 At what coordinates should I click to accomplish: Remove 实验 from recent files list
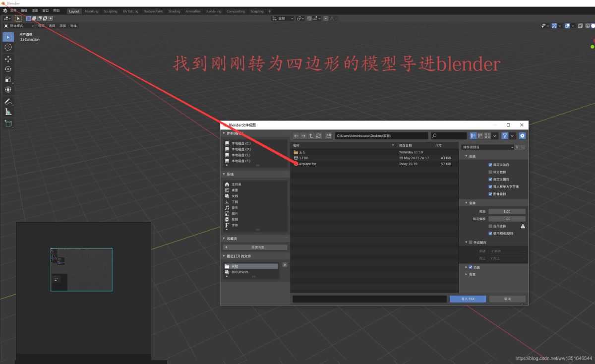(x=285, y=265)
